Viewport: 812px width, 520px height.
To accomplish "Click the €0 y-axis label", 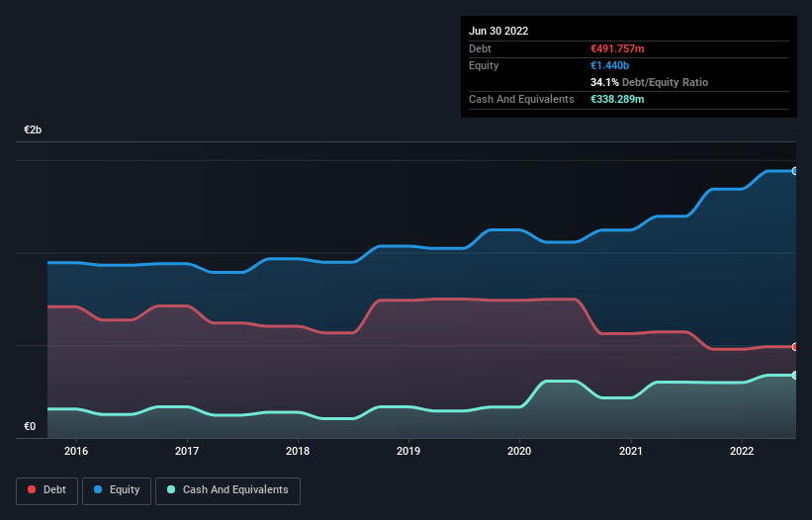I will tap(30, 426).
